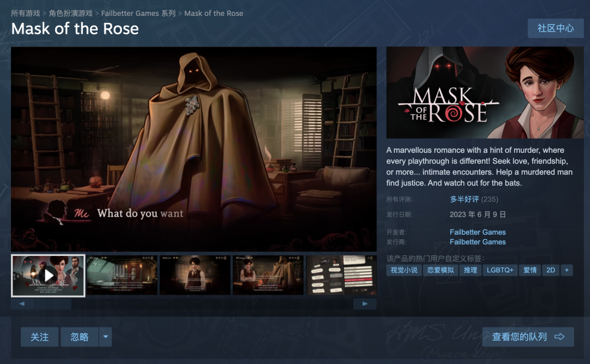
Task: Open 角色扮演游戏 breadcrumb link
Action: point(70,13)
